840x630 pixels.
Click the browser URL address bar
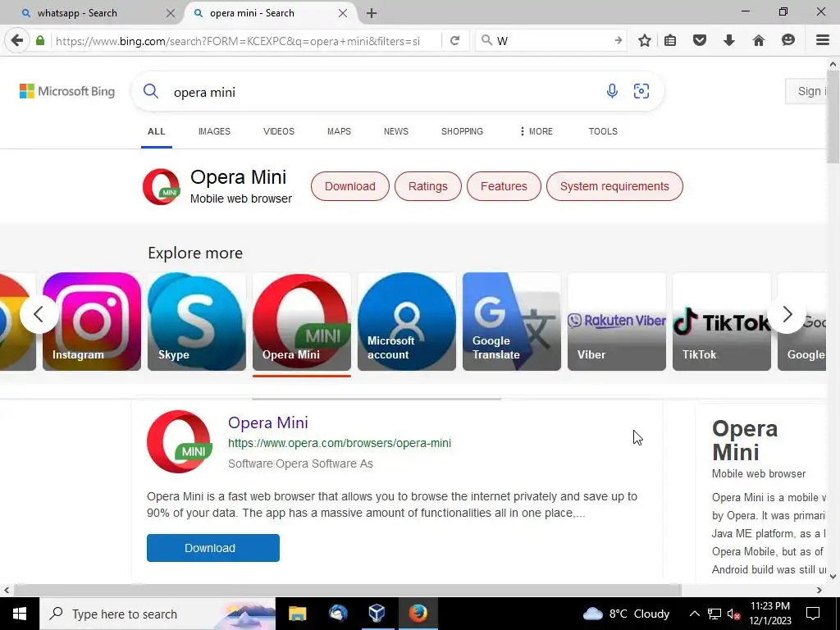point(246,41)
